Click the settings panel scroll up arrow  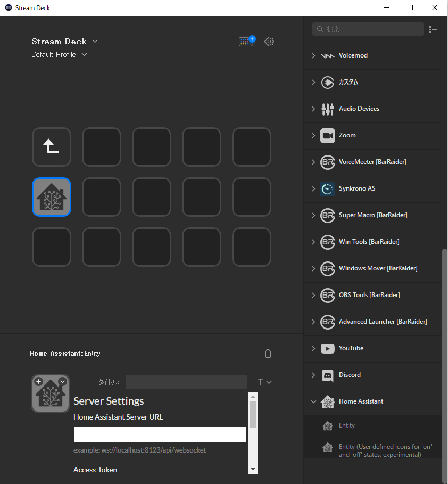(253, 396)
